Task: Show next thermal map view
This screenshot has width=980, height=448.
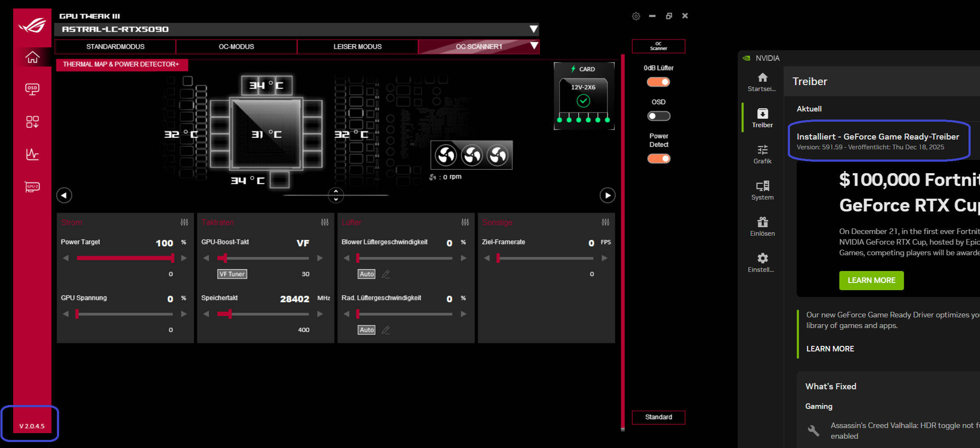Action: (x=608, y=195)
